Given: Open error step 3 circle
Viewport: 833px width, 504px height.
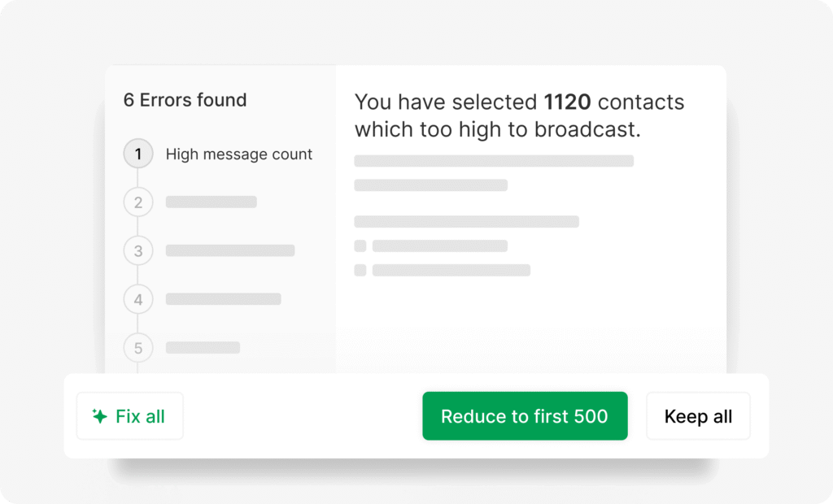Looking at the screenshot, I should coord(138,251).
